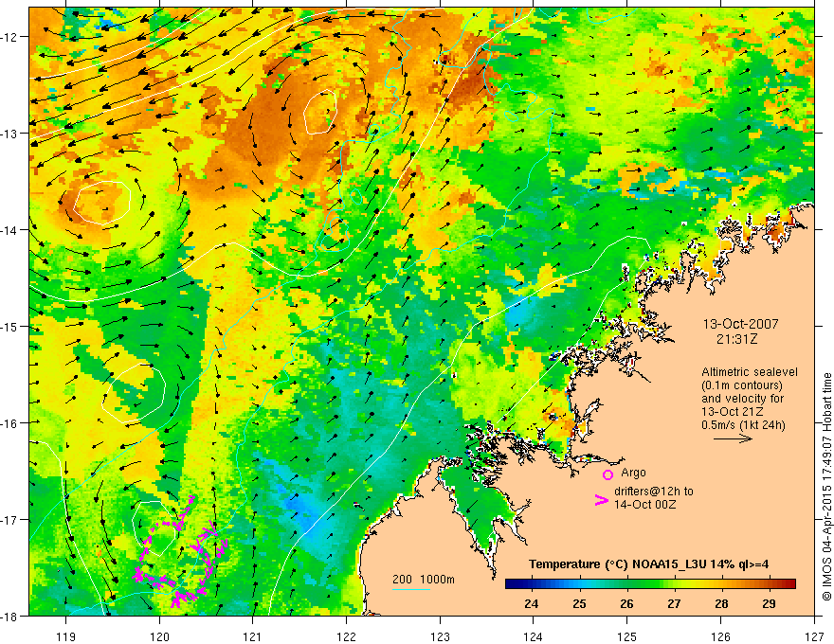Click the '14-Oct 00Z' legend text
This screenshot has height=644, width=834.
click(x=644, y=505)
